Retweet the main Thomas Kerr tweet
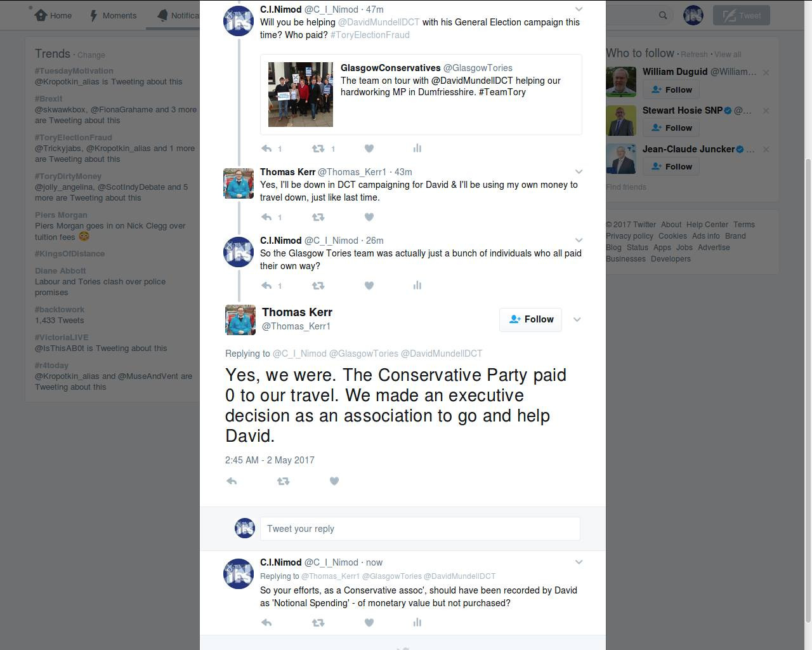This screenshot has width=812, height=650. (x=284, y=481)
